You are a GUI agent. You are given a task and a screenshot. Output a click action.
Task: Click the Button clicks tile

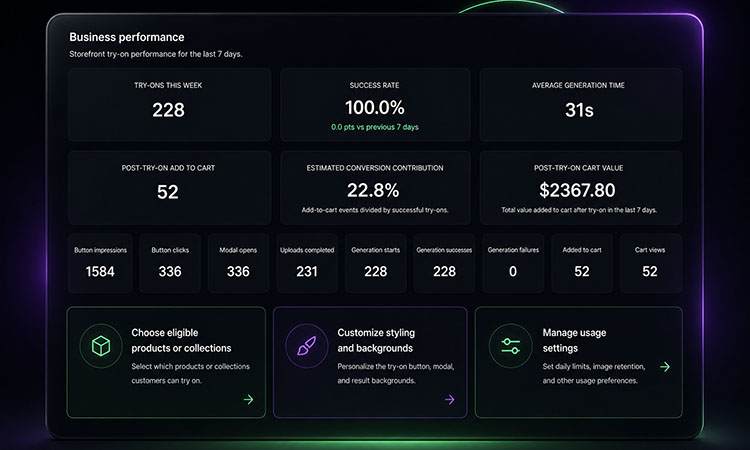click(x=170, y=263)
